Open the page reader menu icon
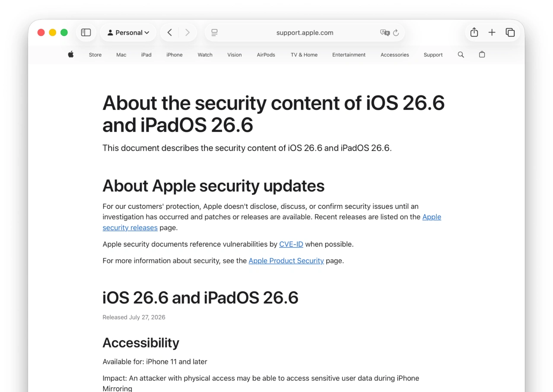This screenshot has height=392, width=553. click(x=214, y=32)
